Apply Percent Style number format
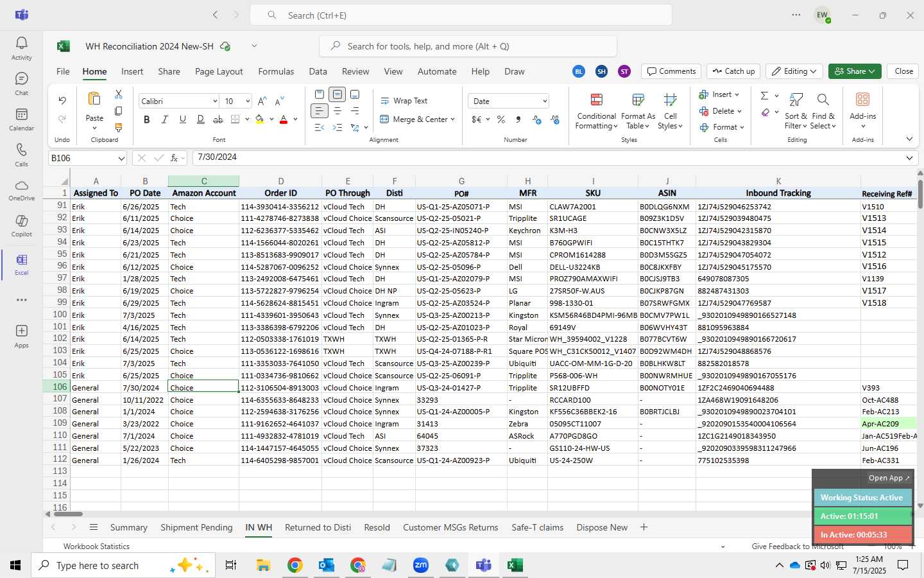This screenshot has height=578, width=924. pos(501,119)
